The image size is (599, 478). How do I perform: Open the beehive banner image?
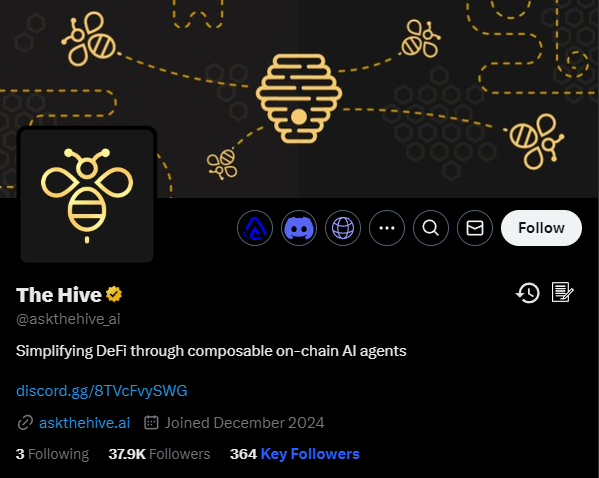click(300, 99)
